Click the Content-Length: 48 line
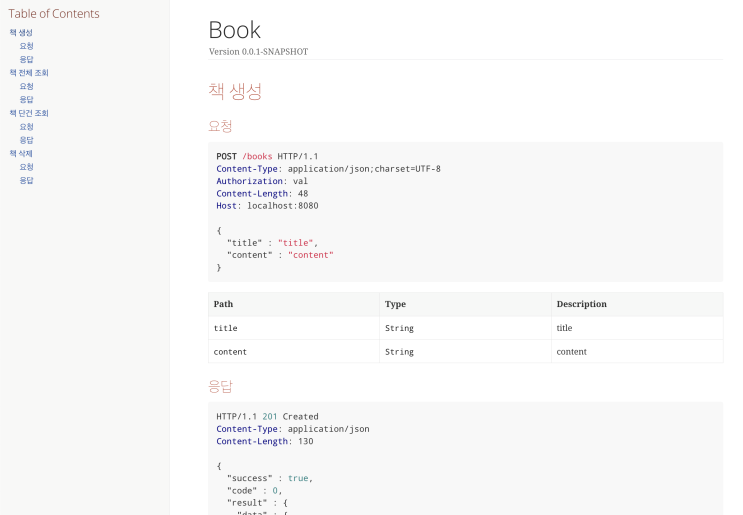 [x=262, y=193]
